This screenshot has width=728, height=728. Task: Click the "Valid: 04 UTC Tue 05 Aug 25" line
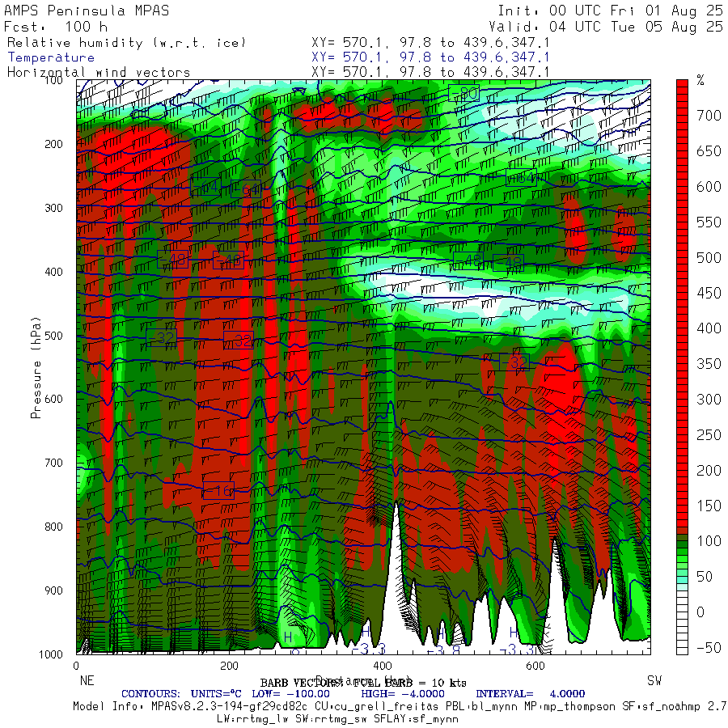pos(605,27)
